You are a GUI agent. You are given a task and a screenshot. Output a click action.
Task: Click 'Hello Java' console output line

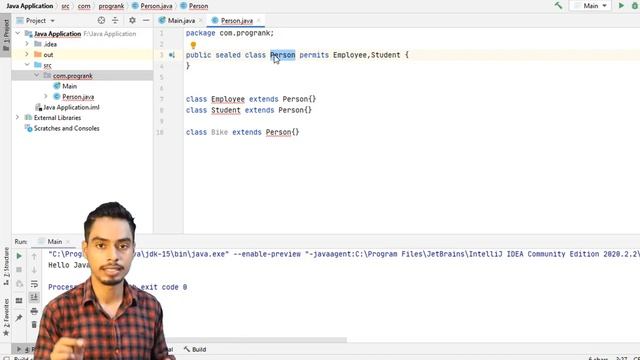click(x=69, y=265)
